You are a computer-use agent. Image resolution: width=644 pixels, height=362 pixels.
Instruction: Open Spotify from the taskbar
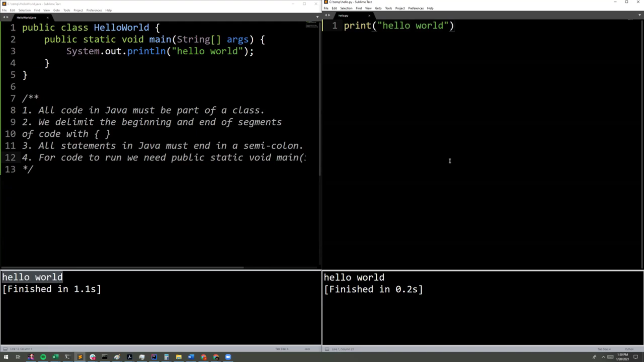click(43, 357)
